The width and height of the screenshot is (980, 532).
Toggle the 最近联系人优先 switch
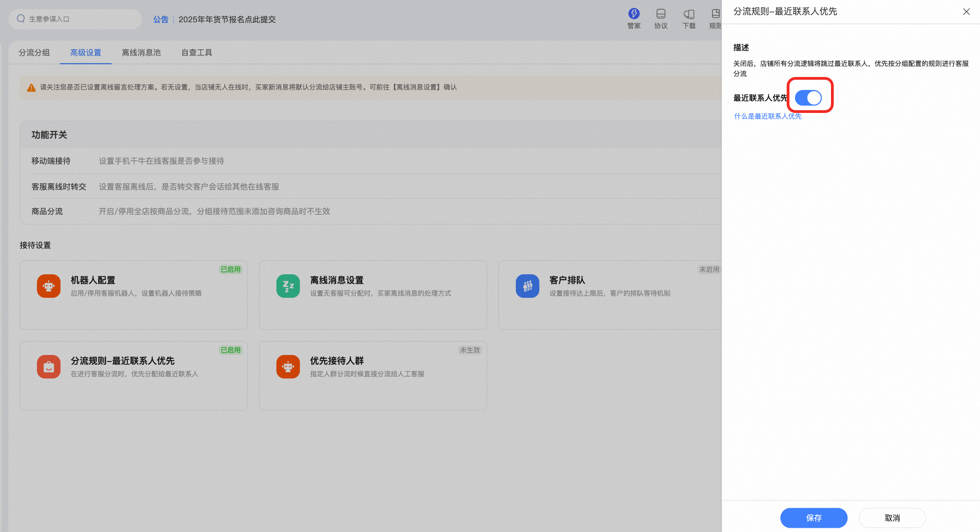click(808, 98)
